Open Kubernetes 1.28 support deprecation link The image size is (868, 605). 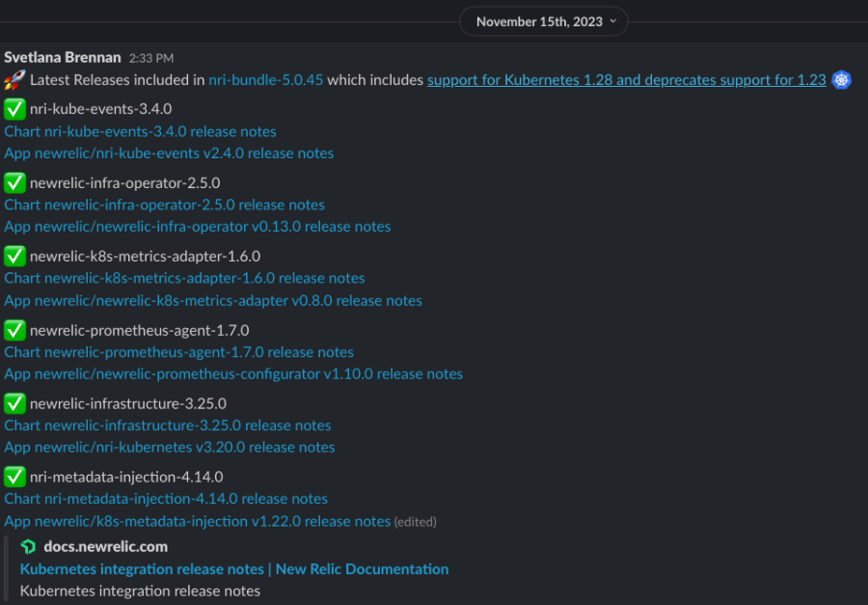coord(626,80)
